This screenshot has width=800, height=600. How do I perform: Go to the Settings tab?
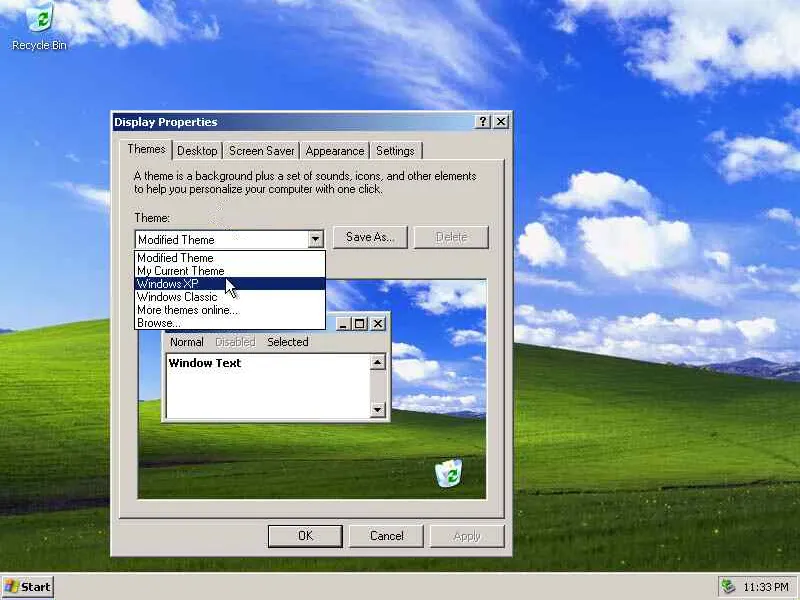tap(395, 151)
